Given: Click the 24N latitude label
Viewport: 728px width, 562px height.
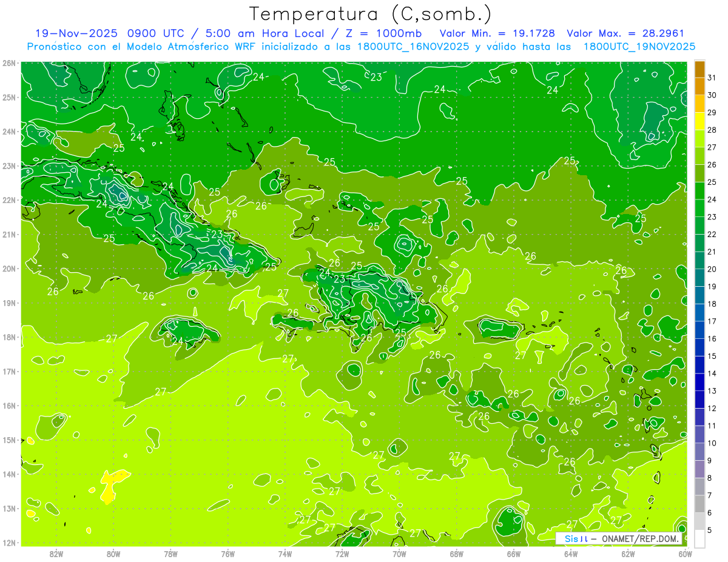Looking at the screenshot, I should coord(9,132).
